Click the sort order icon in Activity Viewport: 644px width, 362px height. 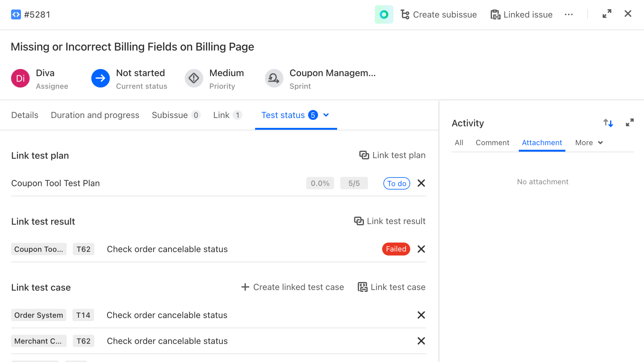click(x=608, y=123)
